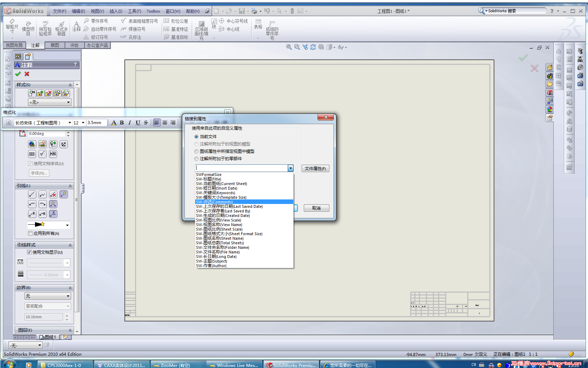Collapse the 边界(B) section
Image resolution: width=588 pixels, height=368 pixels.
pyautogui.click(x=70, y=288)
